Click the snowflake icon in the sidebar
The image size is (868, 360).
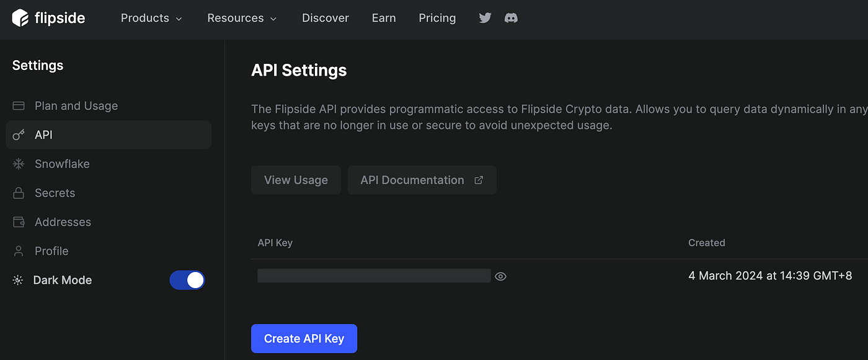(x=19, y=164)
